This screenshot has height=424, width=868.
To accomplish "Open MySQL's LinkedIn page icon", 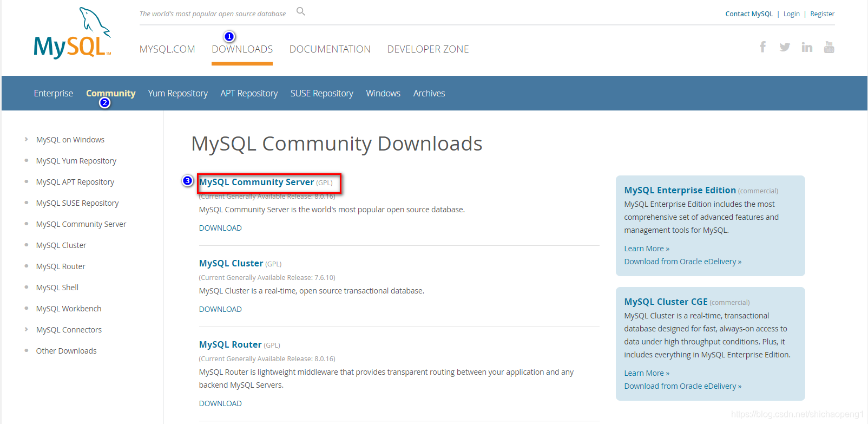I will [x=807, y=47].
